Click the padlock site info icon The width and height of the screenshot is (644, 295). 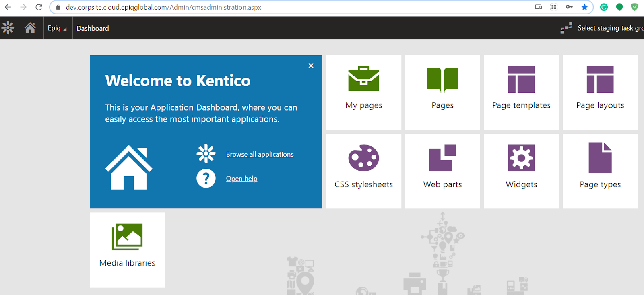[58, 7]
